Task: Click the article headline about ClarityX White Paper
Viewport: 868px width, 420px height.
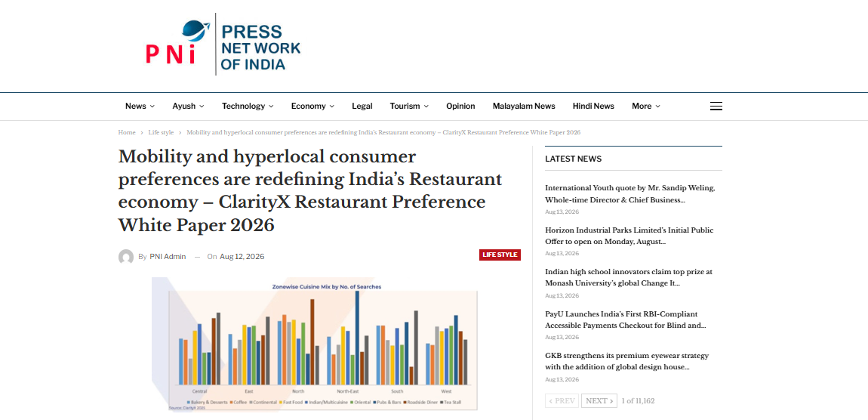Action: tap(310, 190)
